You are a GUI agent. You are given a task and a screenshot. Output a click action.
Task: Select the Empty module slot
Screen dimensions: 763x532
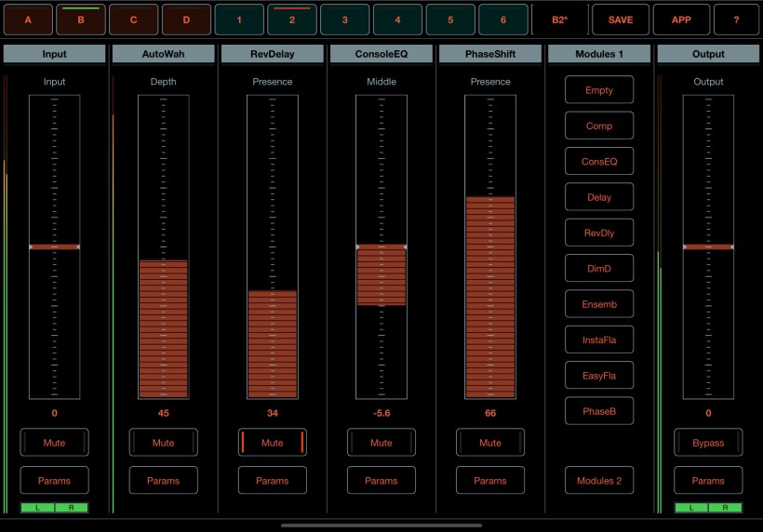point(599,90)
